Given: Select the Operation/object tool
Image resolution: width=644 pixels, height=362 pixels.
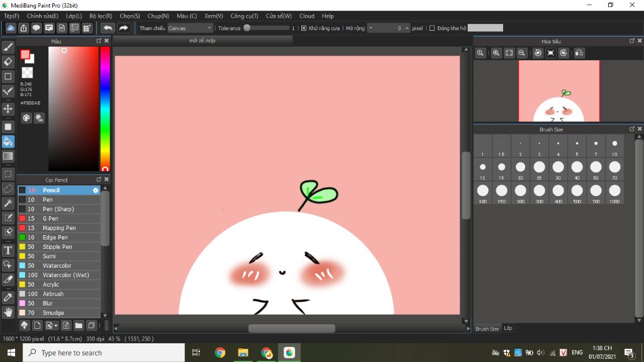Looking at the screenshot, I should coord(8,265).
